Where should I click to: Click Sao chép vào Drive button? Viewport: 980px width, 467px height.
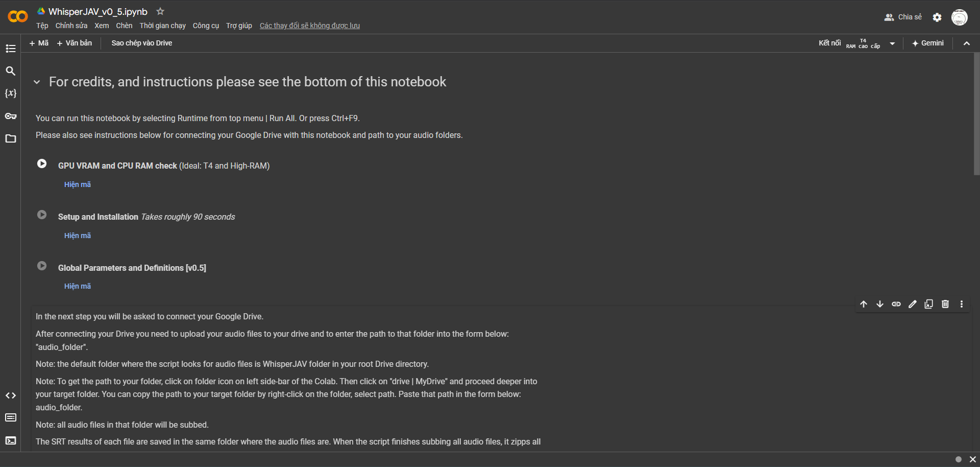click(x=142, y=43)
